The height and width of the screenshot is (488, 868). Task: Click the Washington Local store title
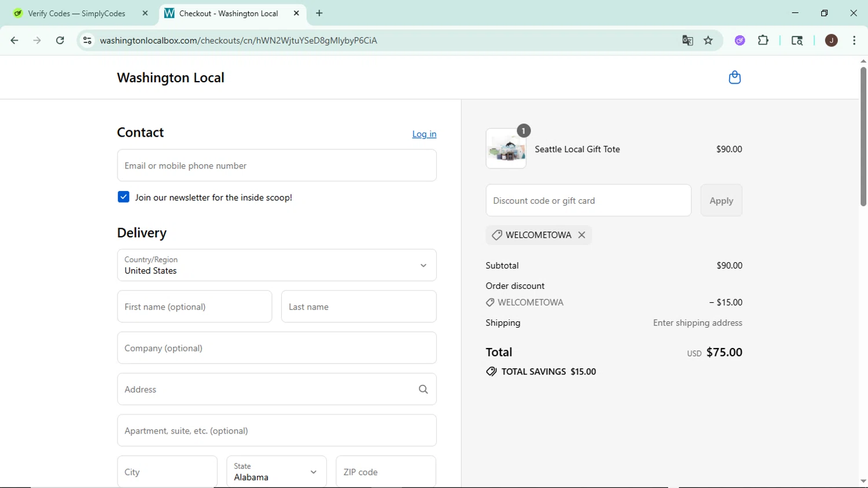click(x=171, y=78)
